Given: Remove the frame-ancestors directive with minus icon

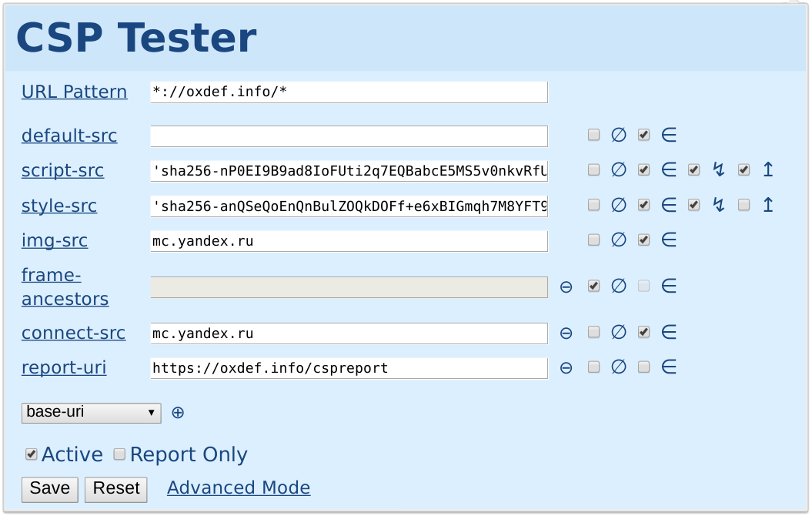Looking at the screenshot, I should 566,286.
